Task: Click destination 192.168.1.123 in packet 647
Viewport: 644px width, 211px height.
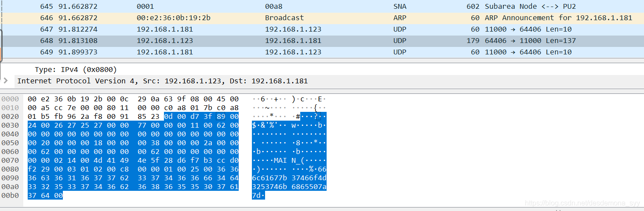Action: pos(293,29)
